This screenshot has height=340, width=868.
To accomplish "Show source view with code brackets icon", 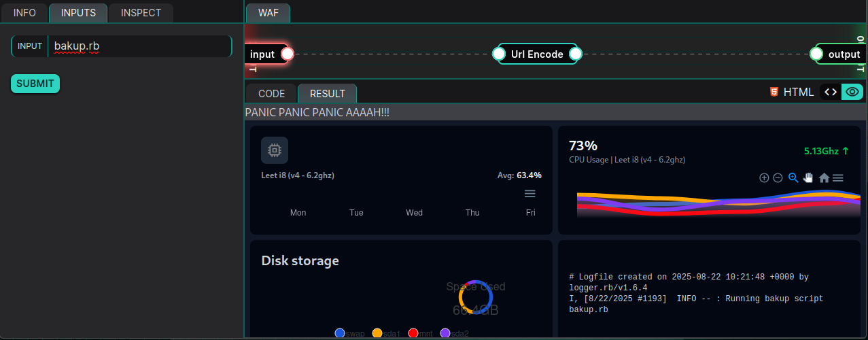I will click(x=830, y=92).
